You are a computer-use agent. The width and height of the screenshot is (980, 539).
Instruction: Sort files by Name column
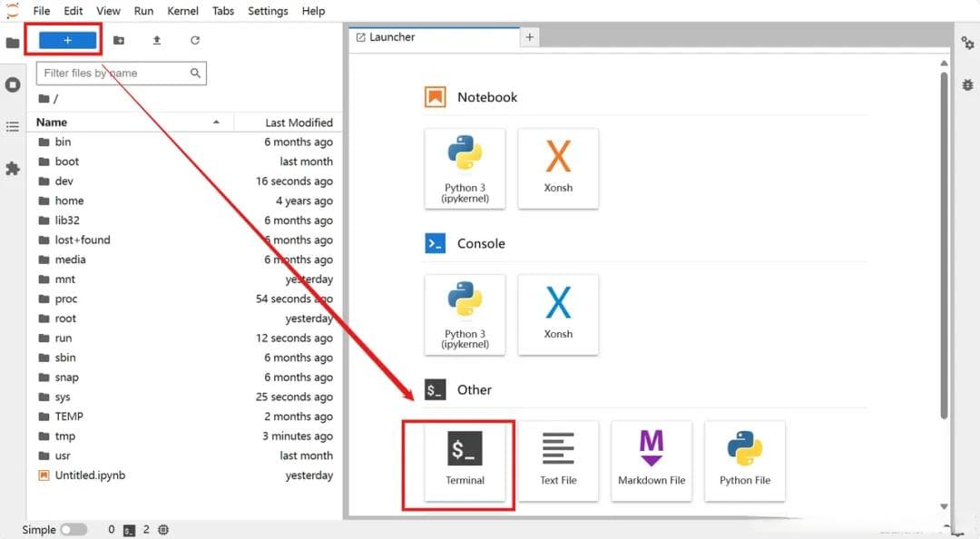130,122
